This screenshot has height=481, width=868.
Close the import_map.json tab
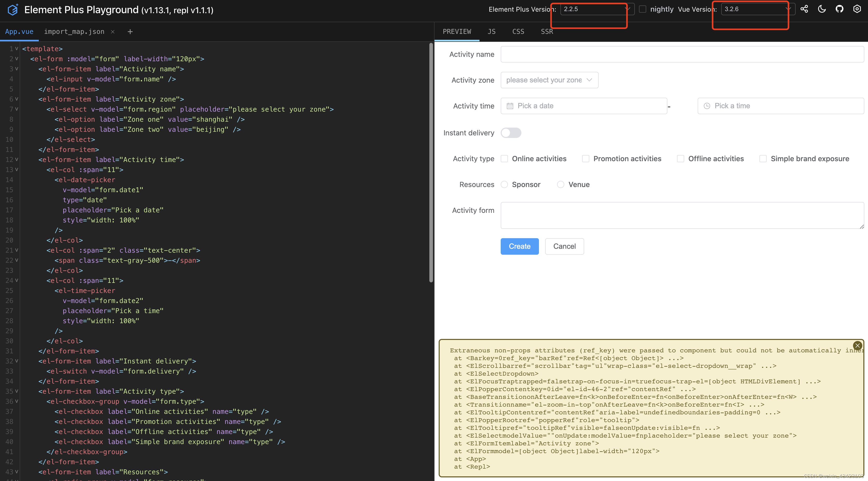tap(113, 32)
